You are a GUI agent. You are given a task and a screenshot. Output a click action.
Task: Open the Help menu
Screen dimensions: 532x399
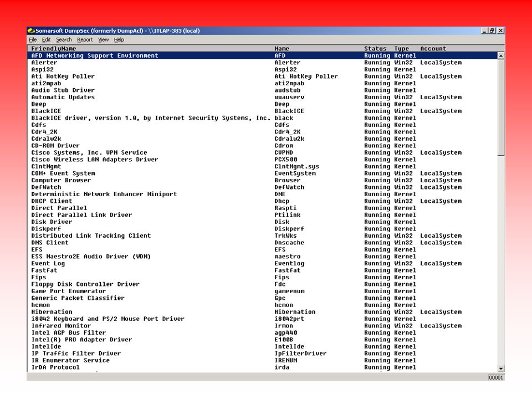pos(119,40)
